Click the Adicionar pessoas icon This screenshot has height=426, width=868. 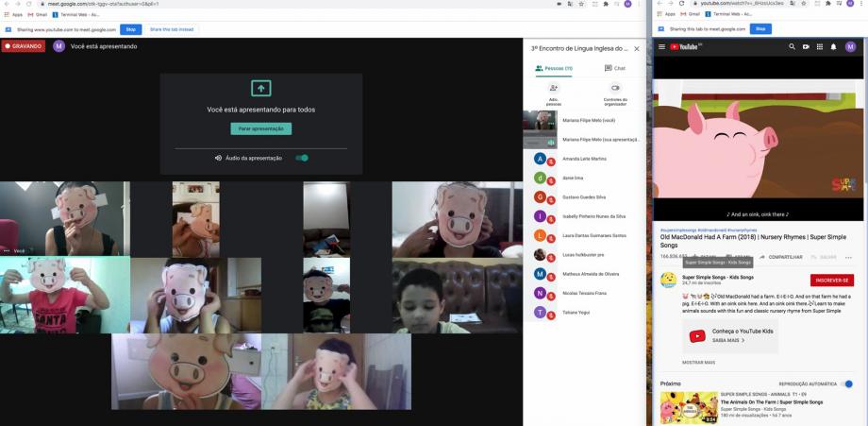[554, 88]
